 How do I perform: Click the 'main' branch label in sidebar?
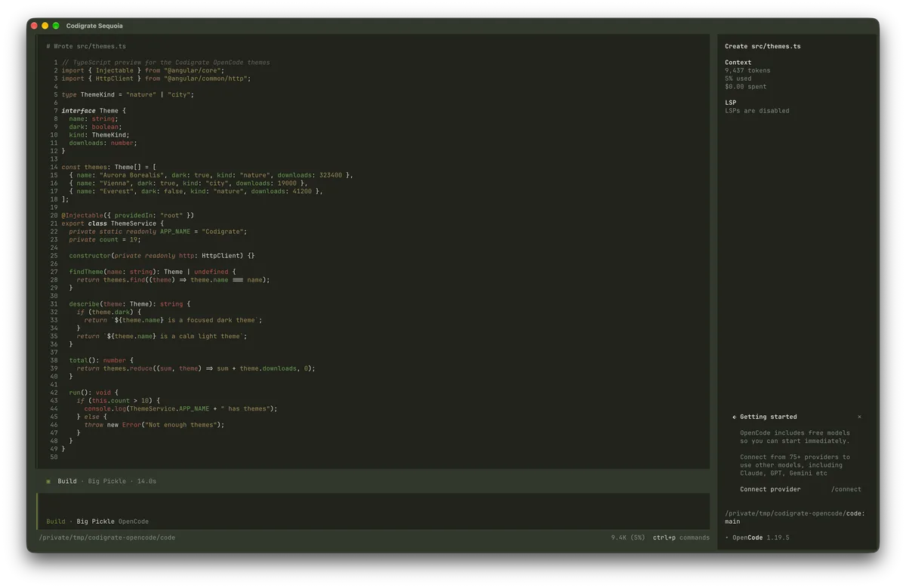click(732, 521)
